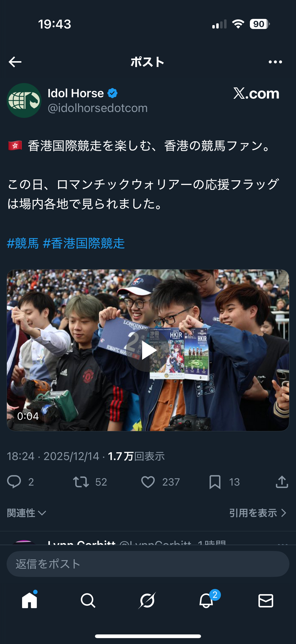Open the three-dot more options menu
Screen dimensions: 296x644
tap(275, 62)
